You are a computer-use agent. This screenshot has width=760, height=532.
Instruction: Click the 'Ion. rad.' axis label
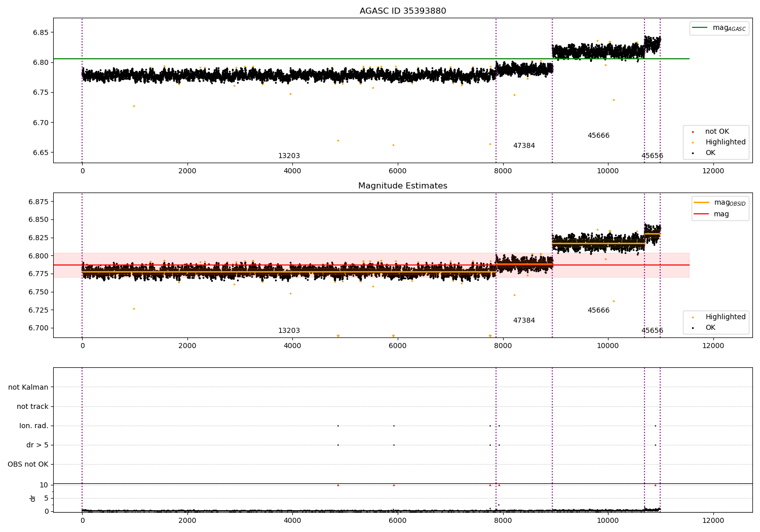pos(34,426)
